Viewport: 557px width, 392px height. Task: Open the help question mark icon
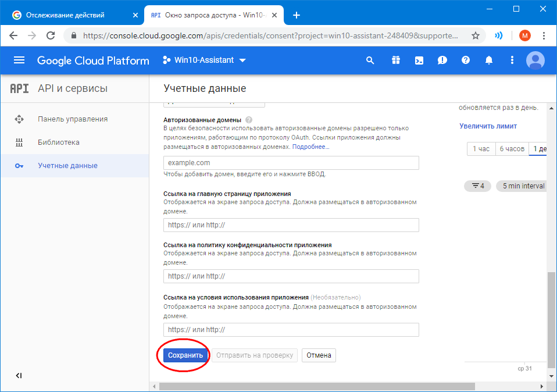(465, 60)
